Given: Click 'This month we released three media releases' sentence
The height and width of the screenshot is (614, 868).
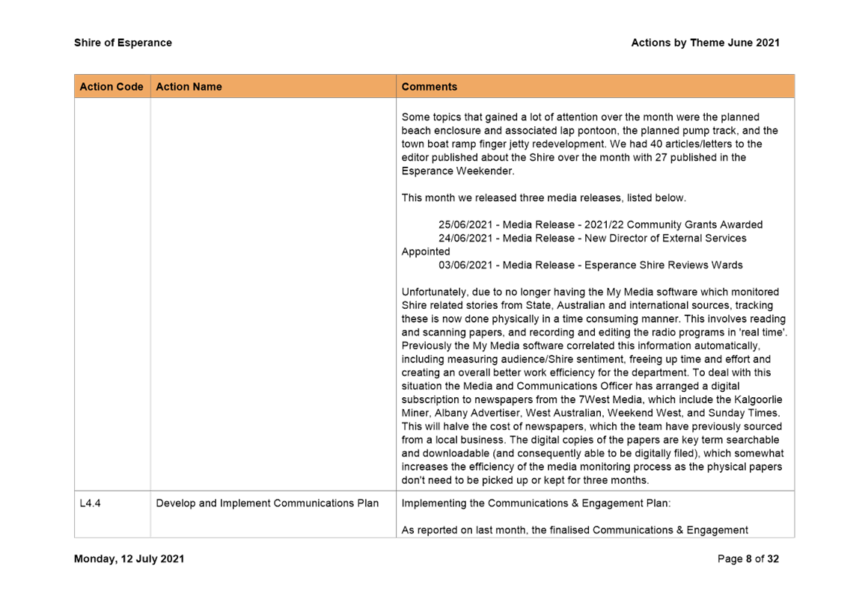Looking at the screenshot, I should pyautogui.click(x=543, y=197).
